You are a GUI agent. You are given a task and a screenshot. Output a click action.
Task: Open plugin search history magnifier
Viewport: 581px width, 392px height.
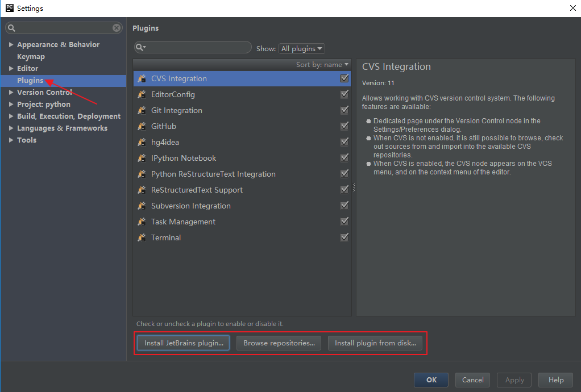140,47
